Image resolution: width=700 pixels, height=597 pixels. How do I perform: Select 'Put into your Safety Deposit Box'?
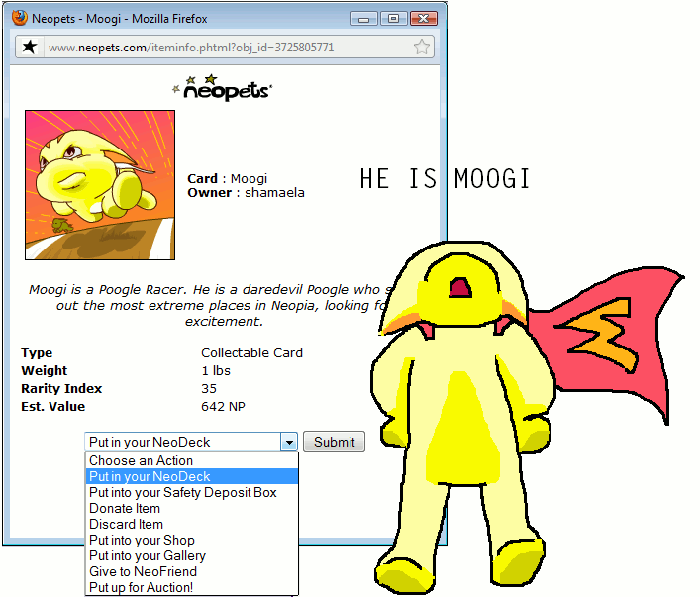click(x=191, y=492)
